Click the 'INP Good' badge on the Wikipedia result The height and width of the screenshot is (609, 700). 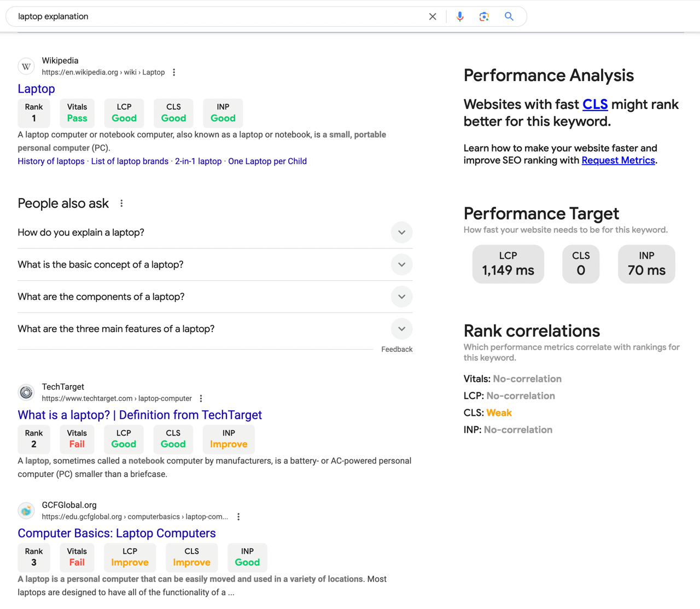pos(223,113)
